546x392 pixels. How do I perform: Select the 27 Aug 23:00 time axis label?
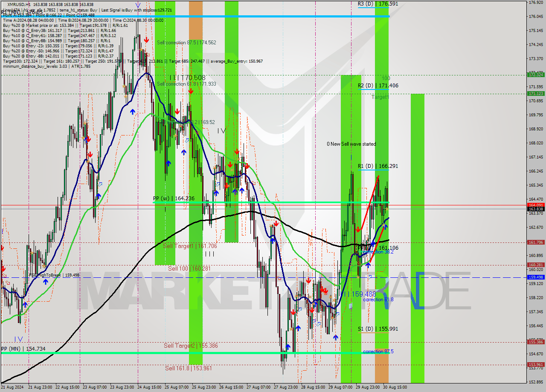click(286, 387)
